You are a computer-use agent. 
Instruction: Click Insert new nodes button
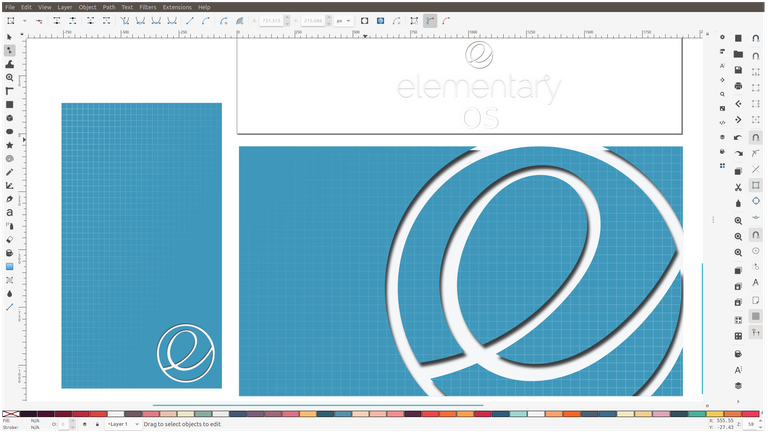click(11, 21)
